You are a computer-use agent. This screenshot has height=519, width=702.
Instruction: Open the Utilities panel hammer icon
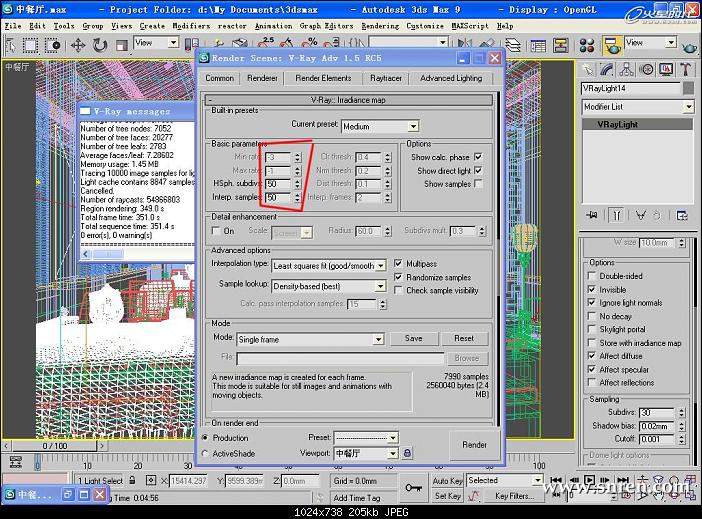point(685,69)
